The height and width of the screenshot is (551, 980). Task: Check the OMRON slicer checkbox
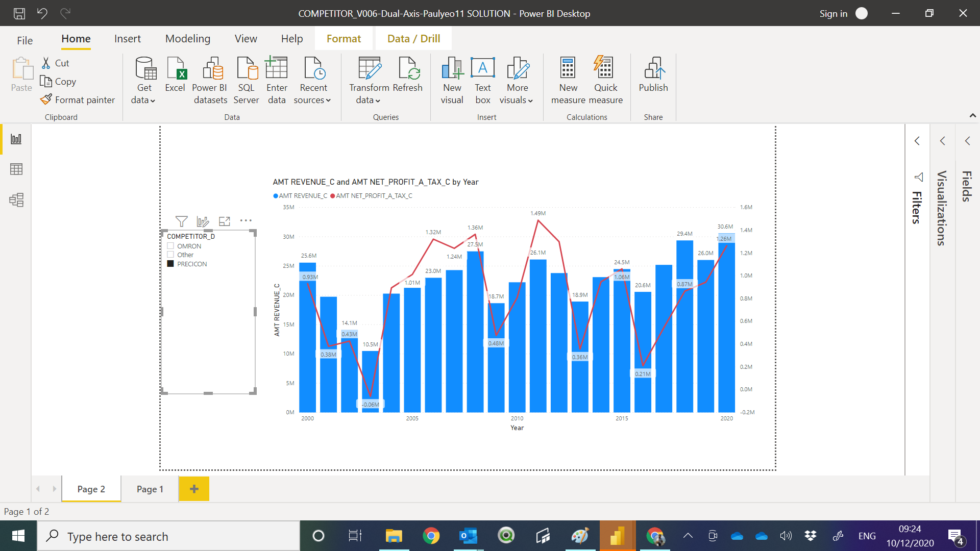click(x=170, y=246)
